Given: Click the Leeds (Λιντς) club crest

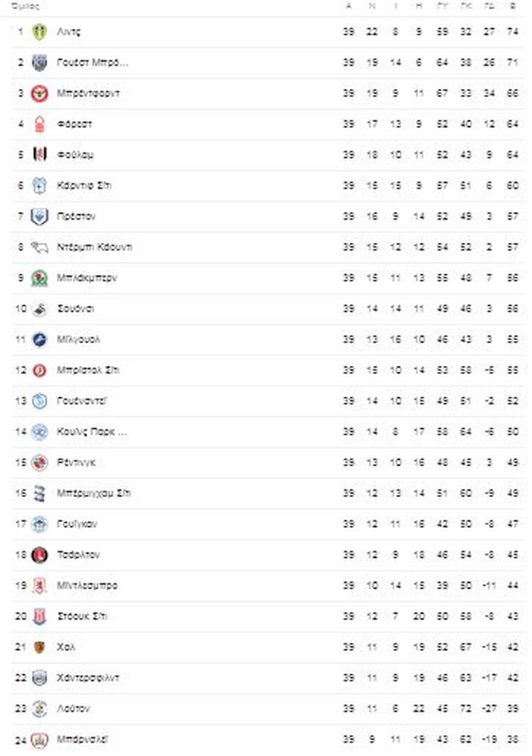Looking at the screenshot, I should 40,31.
